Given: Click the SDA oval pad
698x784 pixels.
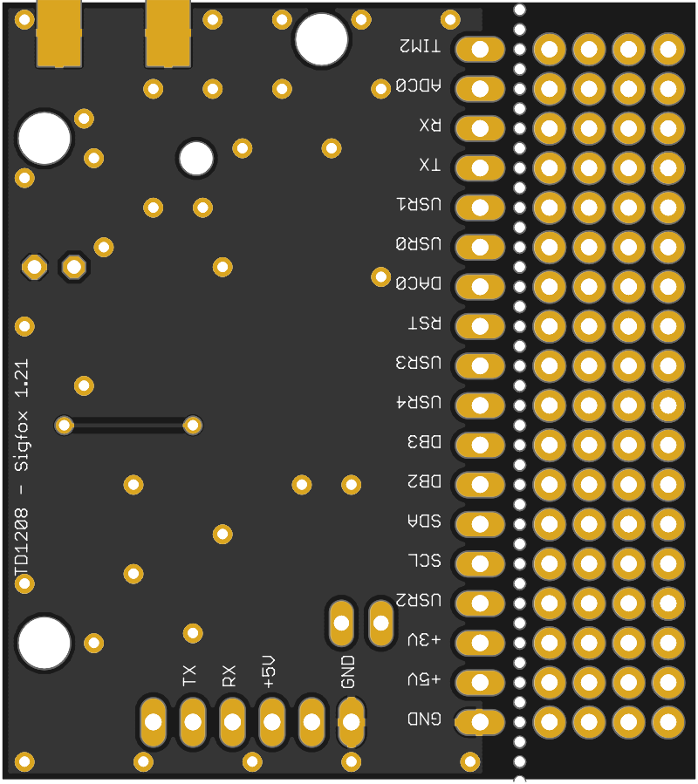Looking at the screenshot, I should (x=479, y=523).
